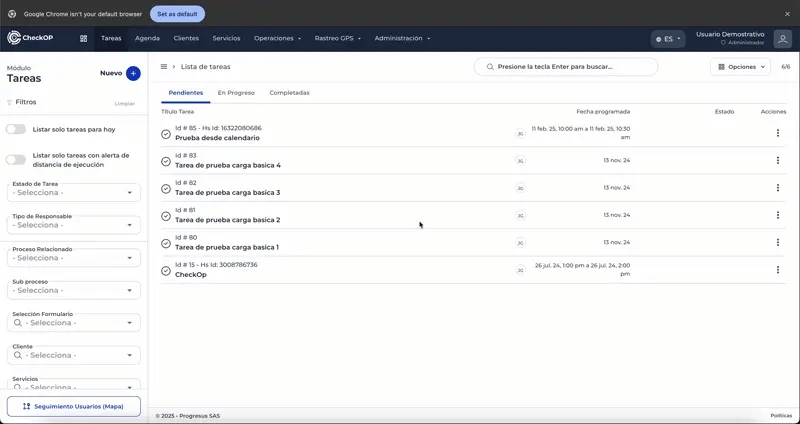800x424 pixels.
Task: Click Seguimiento Usuarios (Mapa) button
Action: coord(73,407)
